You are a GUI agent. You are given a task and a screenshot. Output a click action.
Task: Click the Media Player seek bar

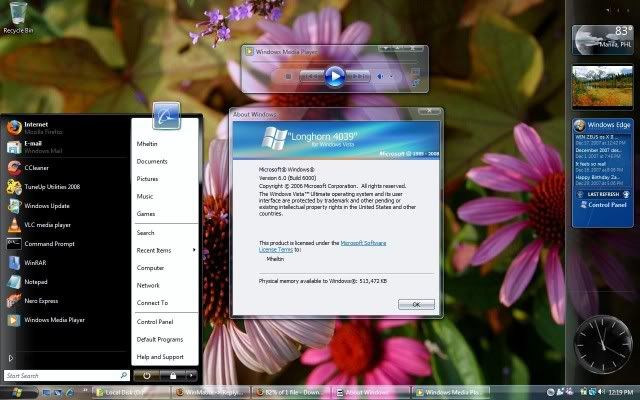[x=334, y=61]
